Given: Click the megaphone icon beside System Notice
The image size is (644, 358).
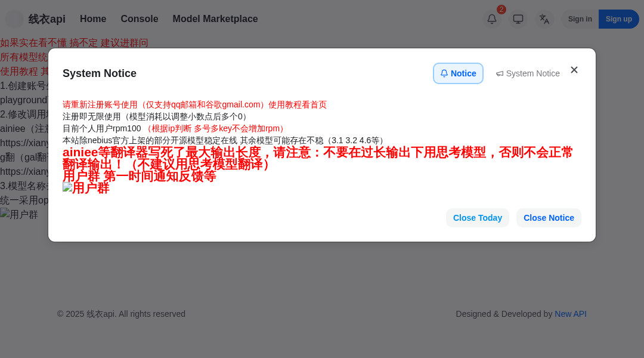Looking at the screenshot, I should (x=500, y=73).
